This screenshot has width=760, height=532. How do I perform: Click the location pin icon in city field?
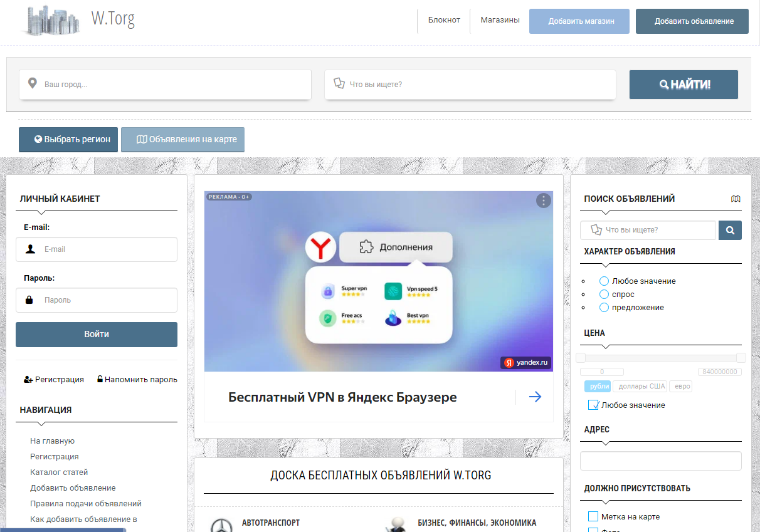click(x=33, y=83)
